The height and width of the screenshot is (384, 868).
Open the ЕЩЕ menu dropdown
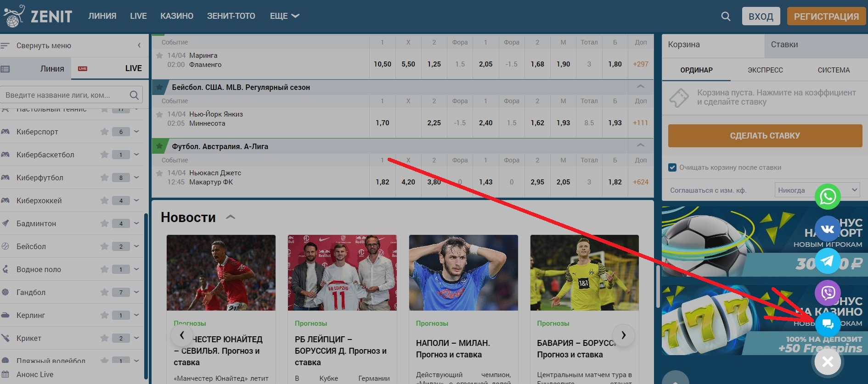click(x=285, y=16)
